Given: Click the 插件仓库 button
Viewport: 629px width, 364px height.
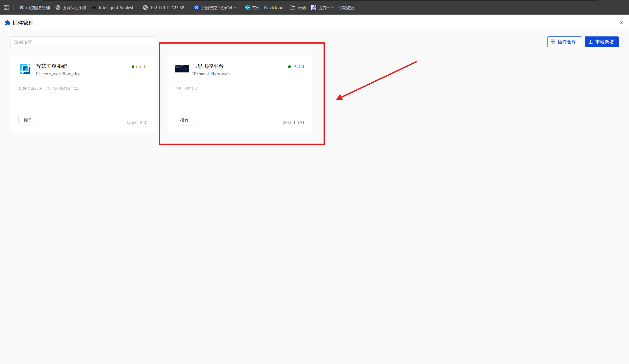Looking at the screenshot, I should click(564, 42).
